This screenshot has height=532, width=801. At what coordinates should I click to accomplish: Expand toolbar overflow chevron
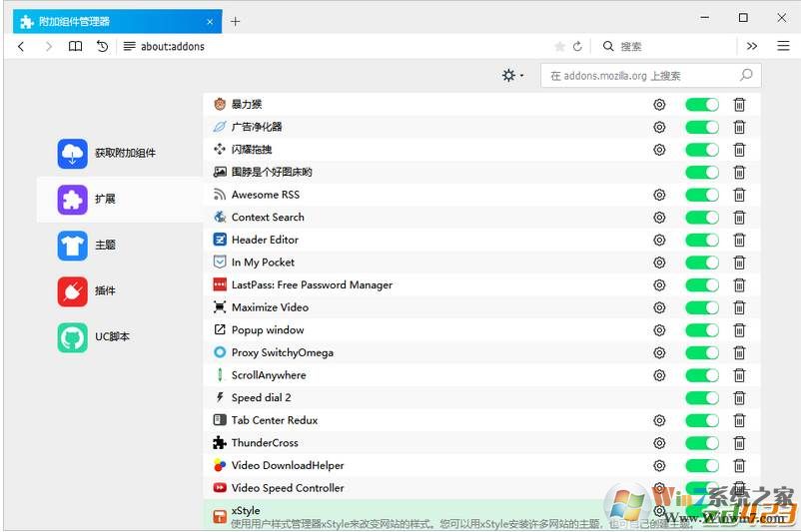pyautogui.click(x=751, y=46)
